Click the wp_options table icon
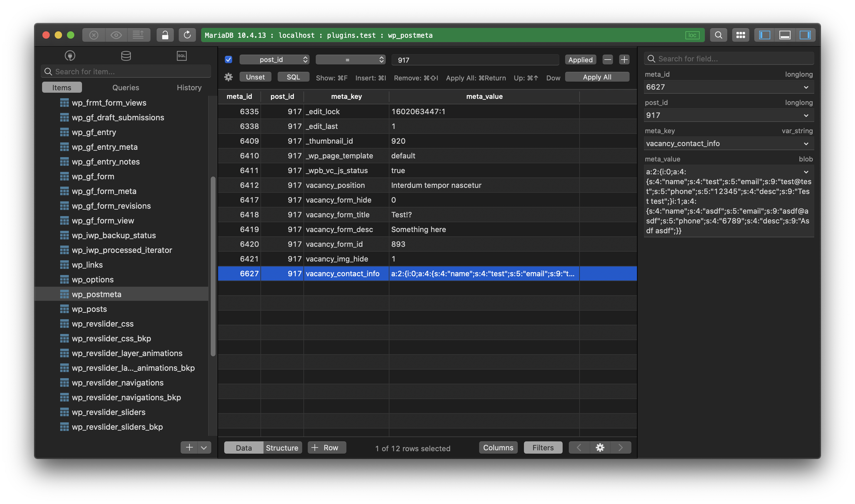The width and height of the screenshot is (855, 504). click(x=64, y=280)
